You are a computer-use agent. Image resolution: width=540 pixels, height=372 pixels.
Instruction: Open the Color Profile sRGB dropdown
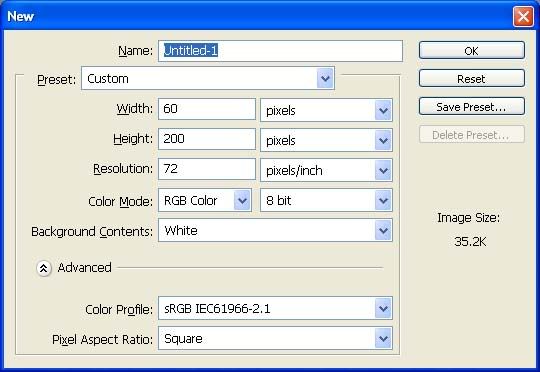pyautogui.click(x=275, y=308)
